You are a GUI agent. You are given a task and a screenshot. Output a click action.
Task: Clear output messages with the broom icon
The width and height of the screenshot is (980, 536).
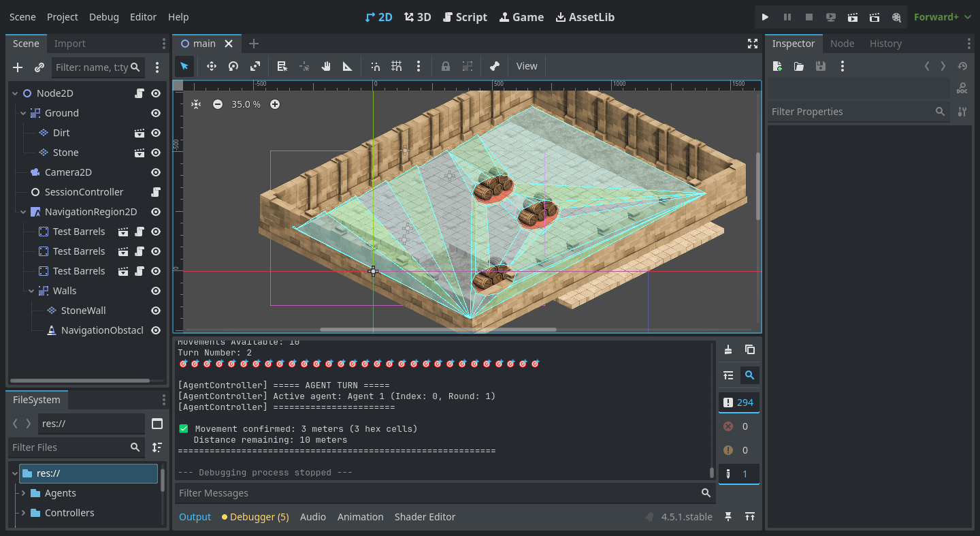click(727, 349)
